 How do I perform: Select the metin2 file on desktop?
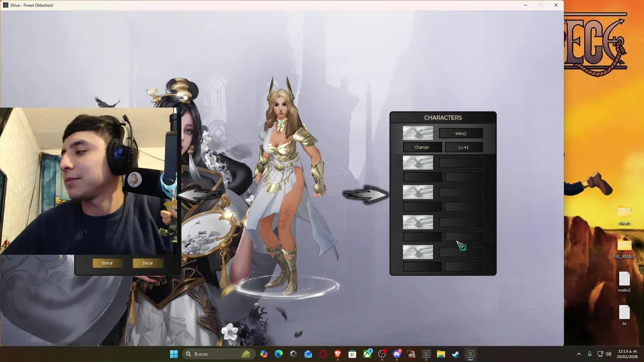tap(624, 282)
